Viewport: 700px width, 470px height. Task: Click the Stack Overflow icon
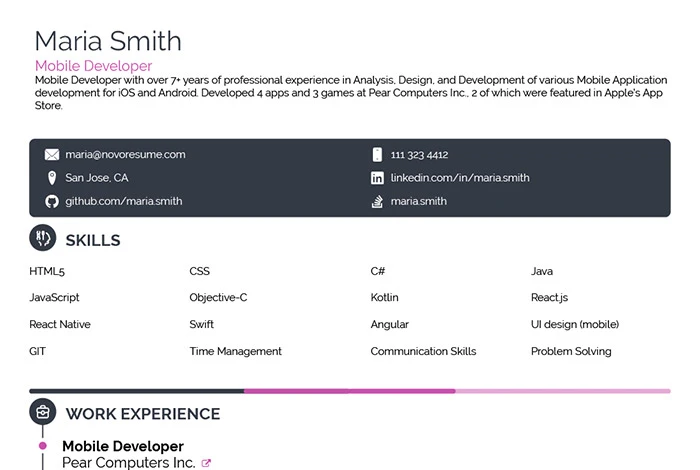377,201
